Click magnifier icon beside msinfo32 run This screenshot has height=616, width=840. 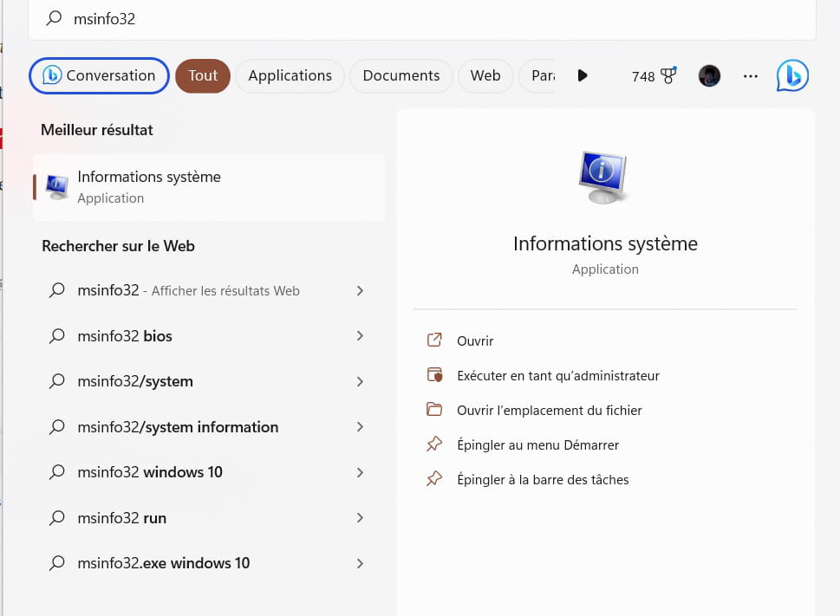click(x=57, y=517)
